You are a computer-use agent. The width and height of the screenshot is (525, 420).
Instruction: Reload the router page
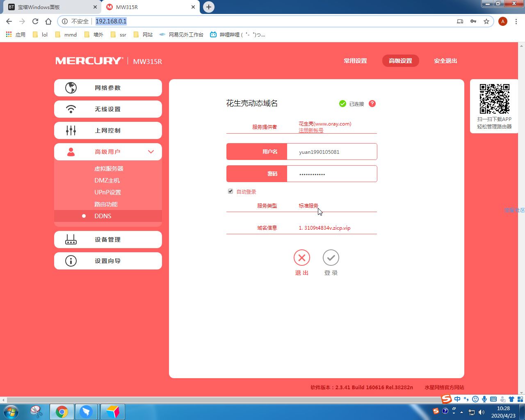(x=35, y=21)
